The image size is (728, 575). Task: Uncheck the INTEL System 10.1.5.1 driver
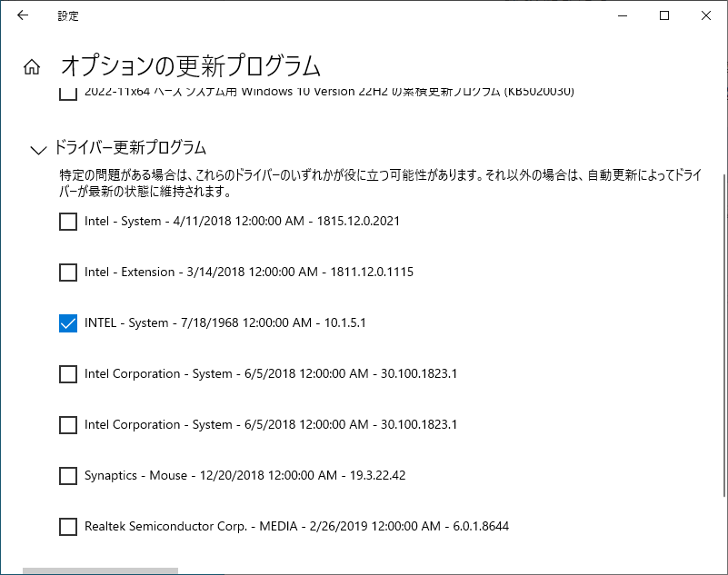pyautogui.click(x=68, y=323)
